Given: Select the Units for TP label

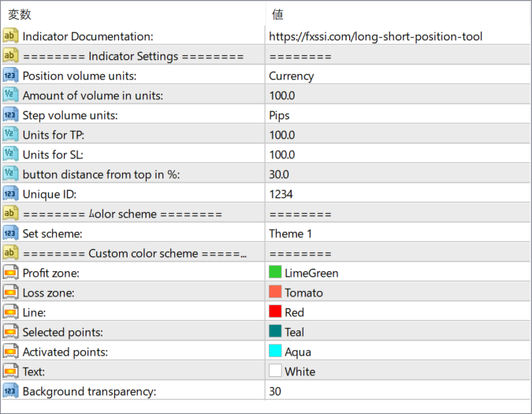Looking at the screenshot, I should click(54, 135).
